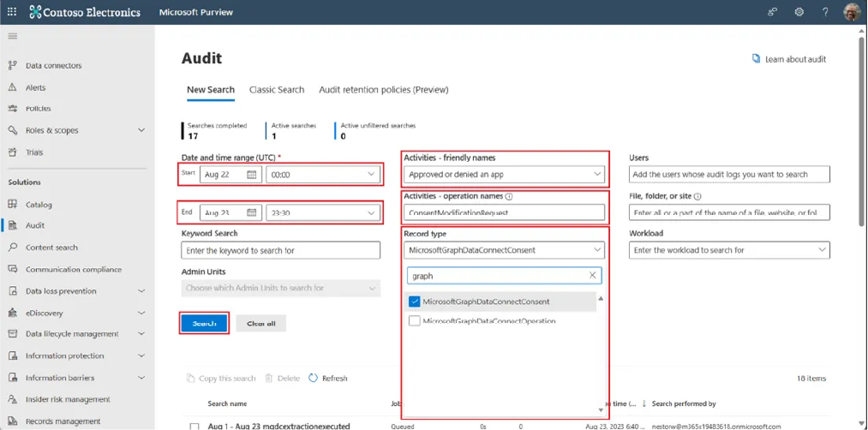
Task: Click the info icon beside operation names
Action: coord(509,196)
